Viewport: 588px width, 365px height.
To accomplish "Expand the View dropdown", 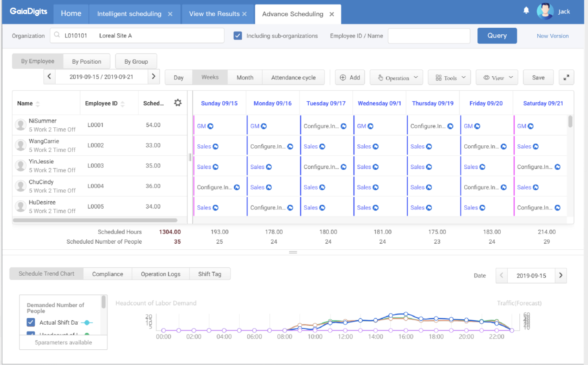I will pos(497,78).
